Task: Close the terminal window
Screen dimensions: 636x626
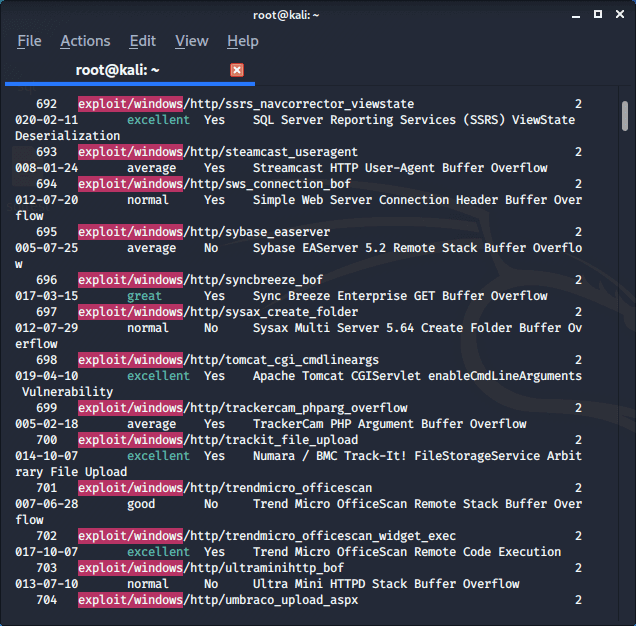Action: (620, 15)
